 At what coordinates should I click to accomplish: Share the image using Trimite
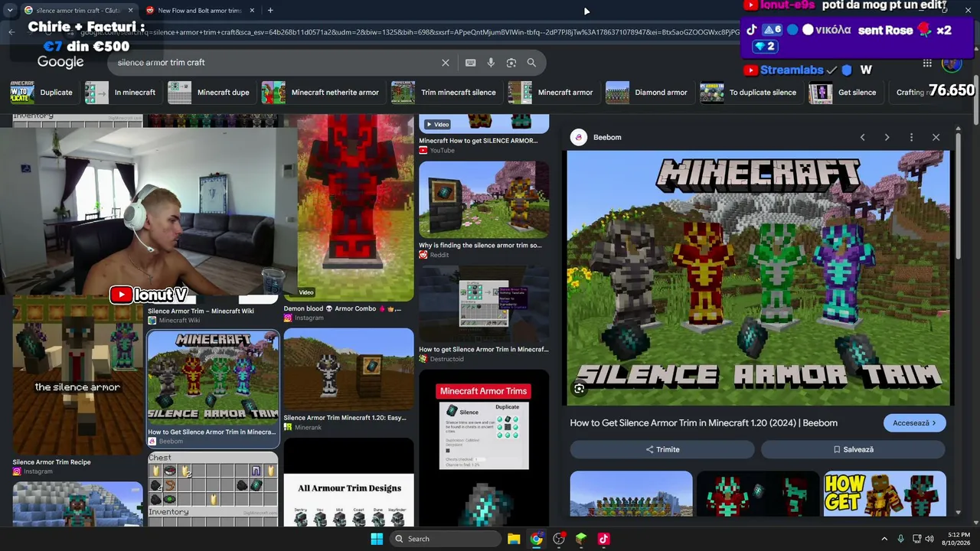point(662,449)
